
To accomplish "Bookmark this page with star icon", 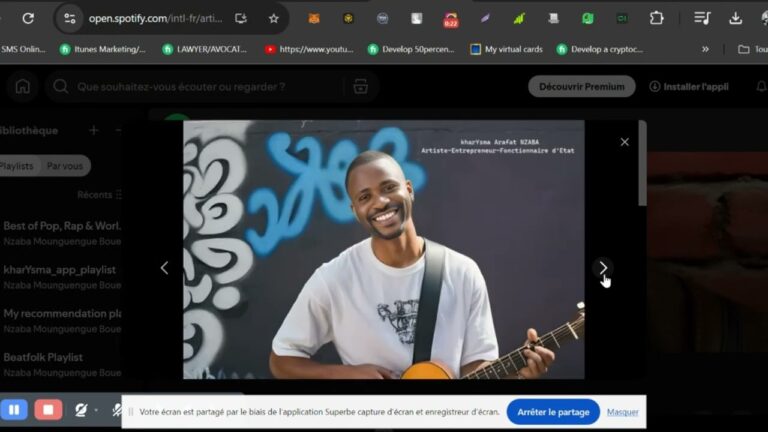I will 273,19.
